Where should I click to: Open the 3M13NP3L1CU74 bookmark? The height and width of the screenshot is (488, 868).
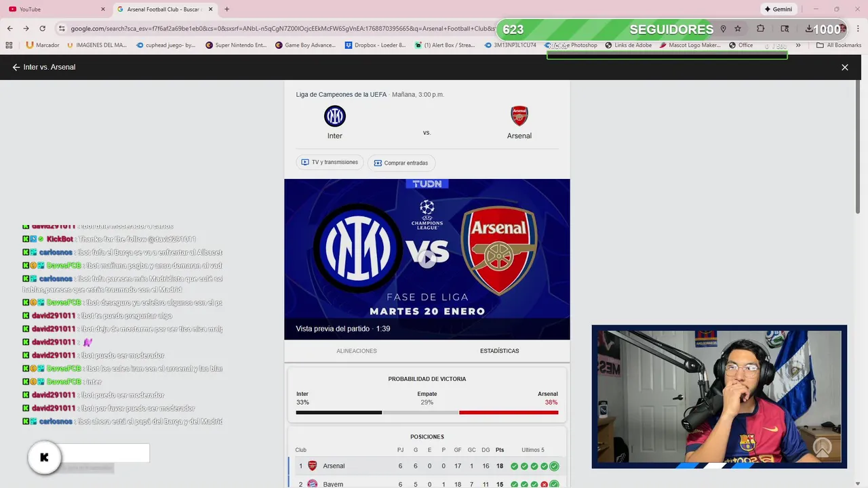(510, 45)
